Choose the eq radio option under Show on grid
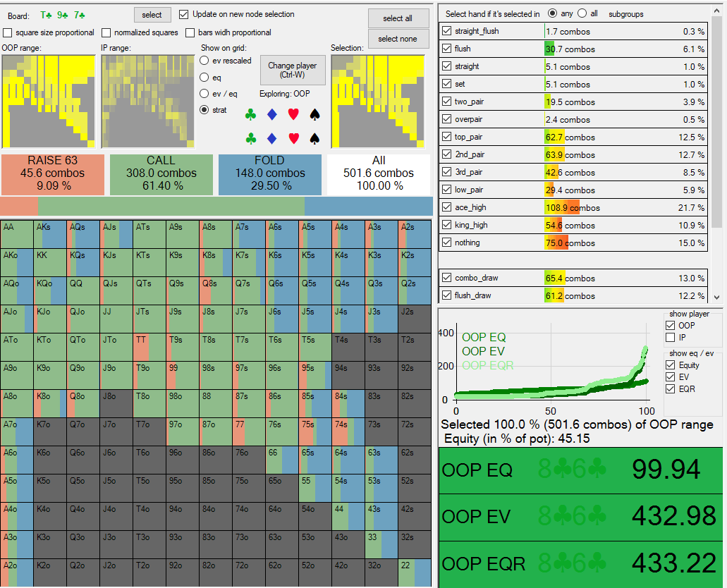The width and height of the screenshot is (727, 588). pos(205,78)
